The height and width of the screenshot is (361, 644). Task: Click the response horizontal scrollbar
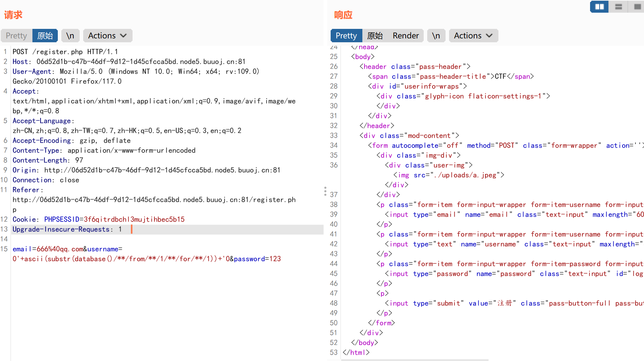point(415,360)
